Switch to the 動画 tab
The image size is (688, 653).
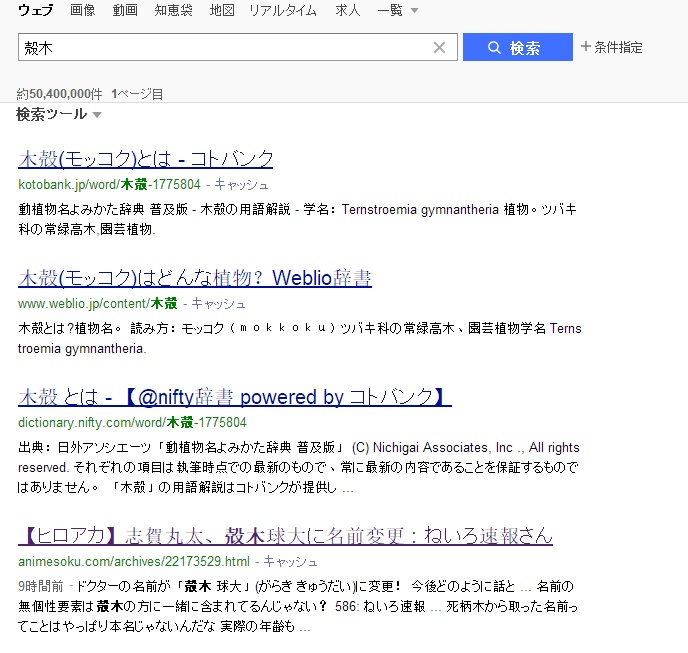coord(125,10)
